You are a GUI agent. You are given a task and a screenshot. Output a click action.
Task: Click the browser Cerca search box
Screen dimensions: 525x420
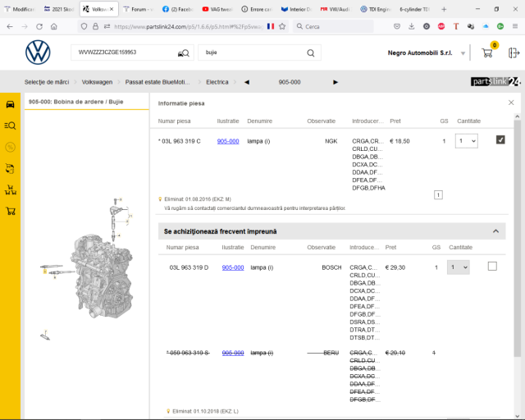click(333, 26)
